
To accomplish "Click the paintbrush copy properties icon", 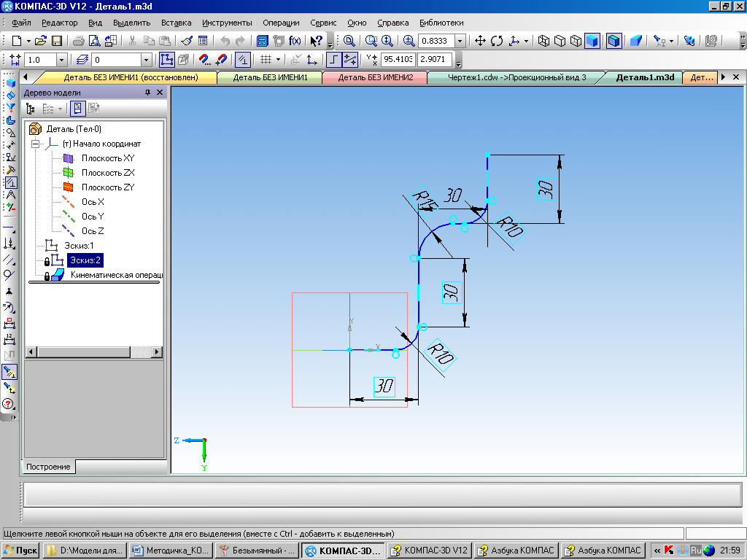I will click(187, 41).
